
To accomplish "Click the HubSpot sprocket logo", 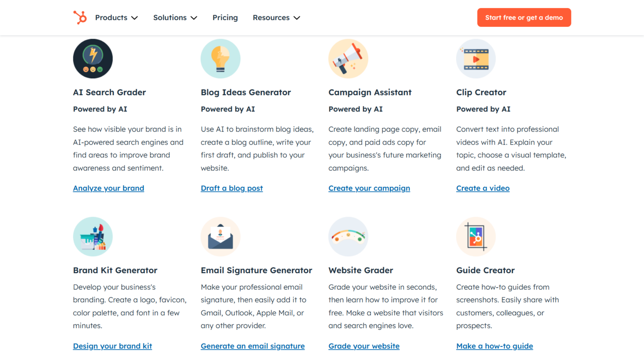I will [80, 18].
